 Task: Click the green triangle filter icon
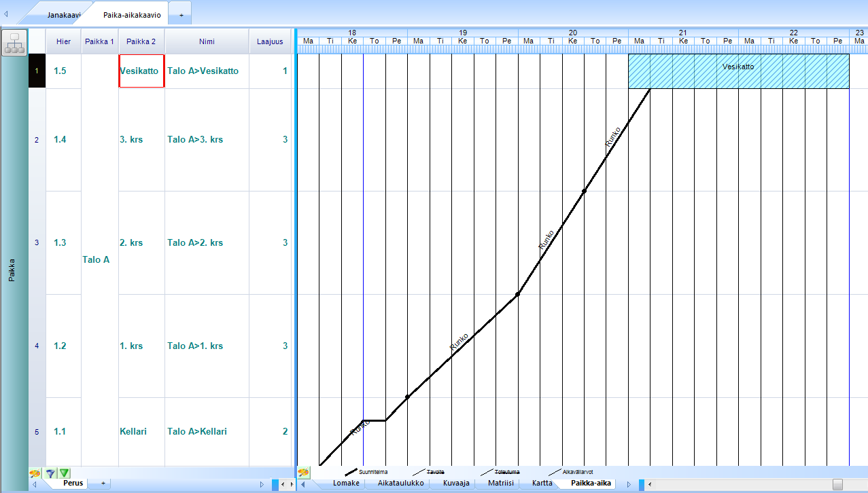[x=64, y=473]
